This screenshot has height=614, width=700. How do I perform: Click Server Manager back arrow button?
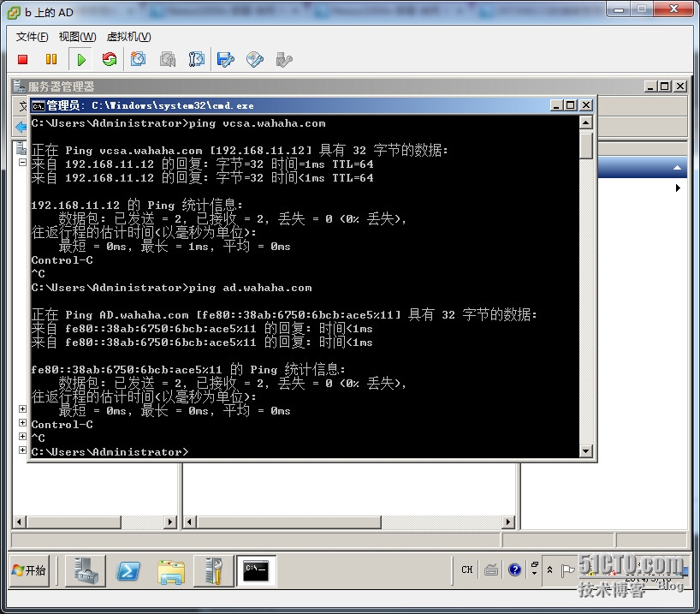click(x=21, y=128)
